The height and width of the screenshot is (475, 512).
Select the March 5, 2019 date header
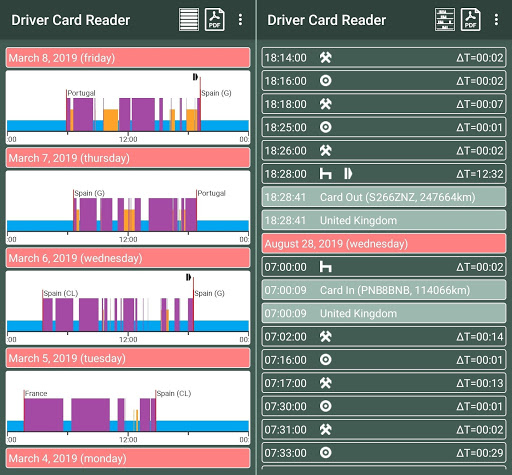pyautogui.click(x=128, y=358)
